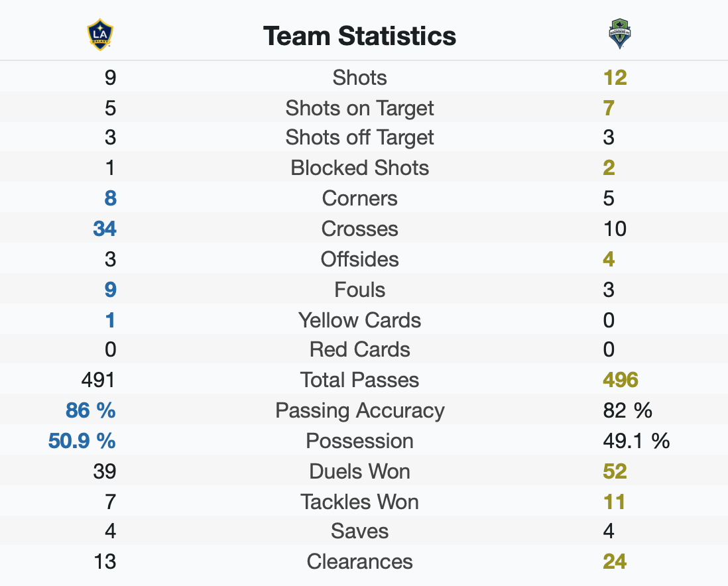Click the Yellow Cards row label
Screen dimensions: 728x586
click(x=359, y=320)
